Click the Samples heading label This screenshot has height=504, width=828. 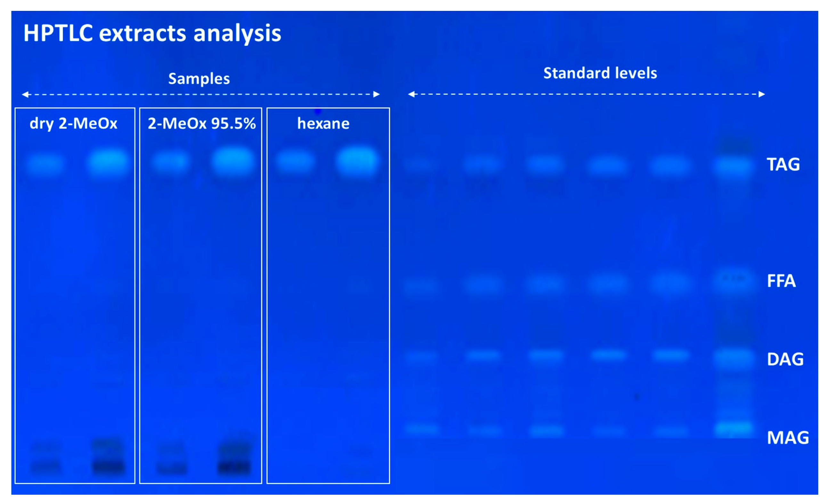199,79
